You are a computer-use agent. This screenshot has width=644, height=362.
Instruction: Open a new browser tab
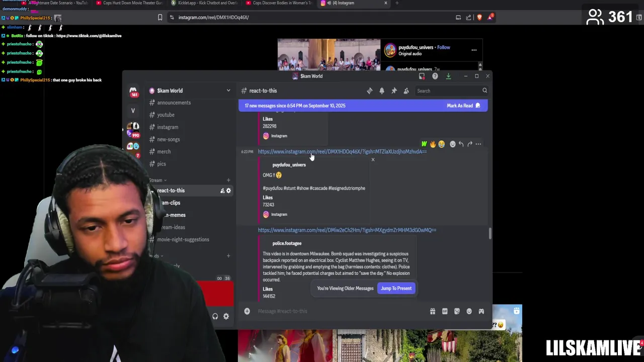coord(397,3)
